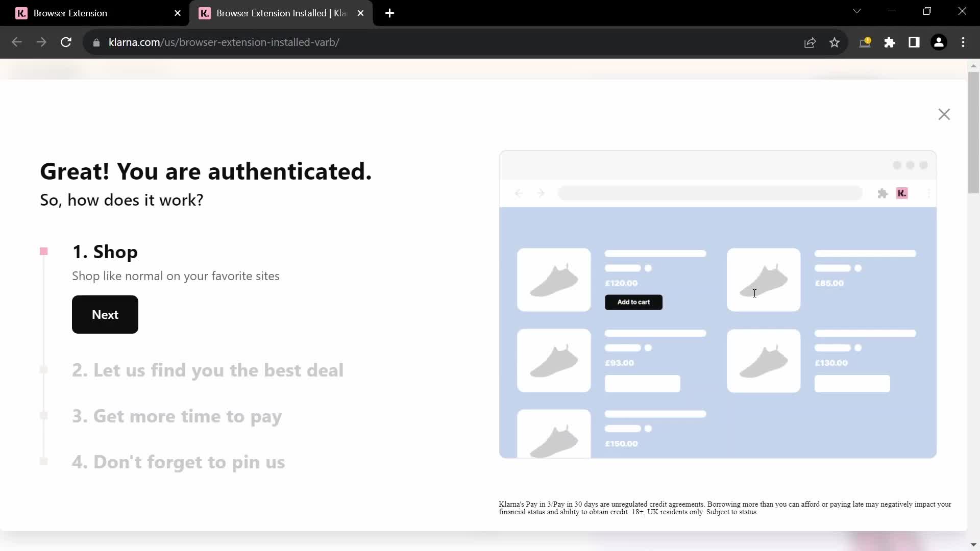The width and height of the screenshot is (980, 551).
Task: Click the £130.00 shoe thumbnail
Action: point(764,360)
